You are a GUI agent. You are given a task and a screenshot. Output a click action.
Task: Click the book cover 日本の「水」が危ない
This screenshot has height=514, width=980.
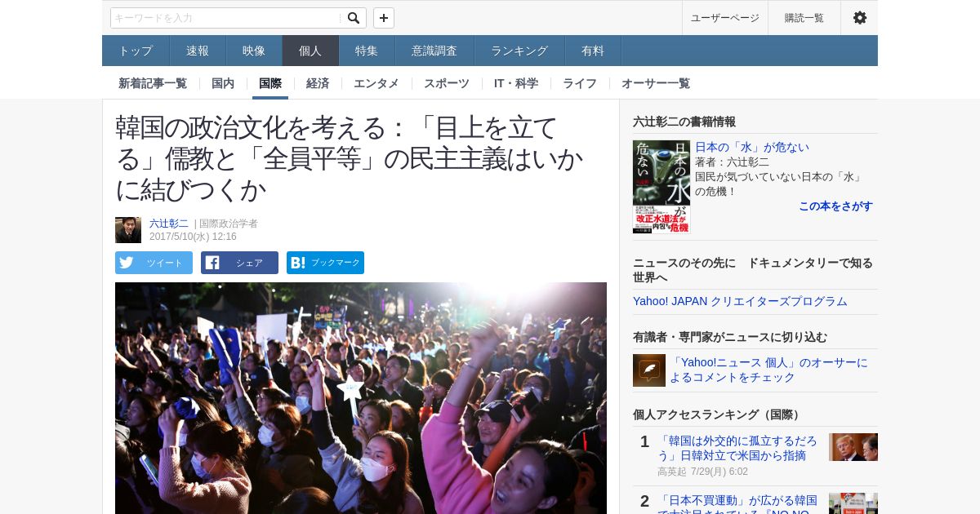(661, 187)
